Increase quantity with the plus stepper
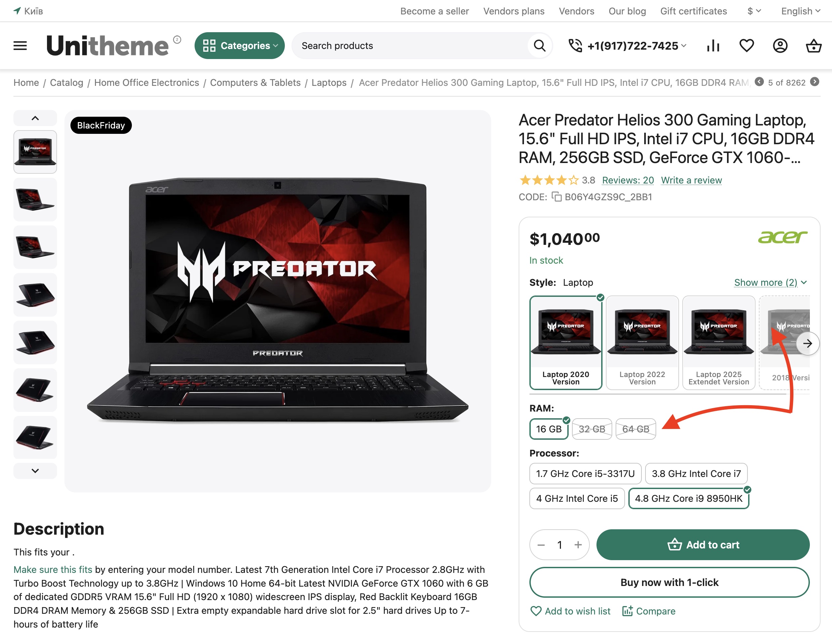The image size is (832, 644). 578,545
